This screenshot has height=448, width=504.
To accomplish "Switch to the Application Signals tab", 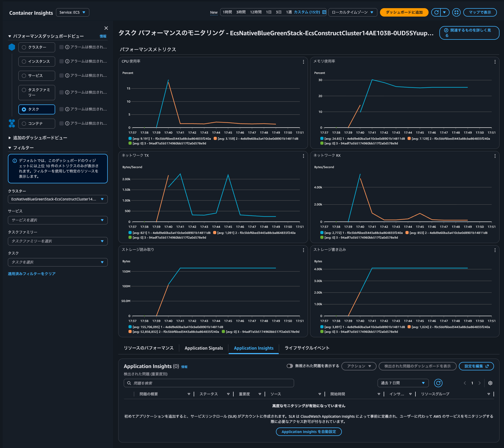I will pos(203,348).
